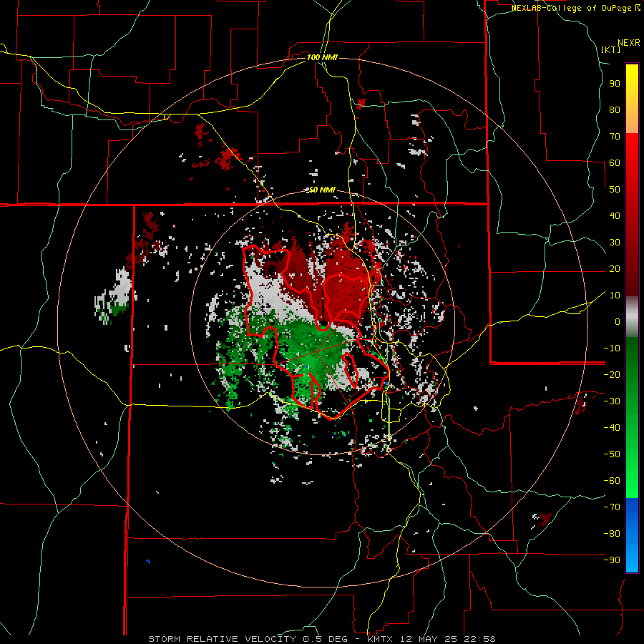Viewport: 644px width, 644px height.
Task: Click the "100 NMI" range ring label
Action: point(322,57)
